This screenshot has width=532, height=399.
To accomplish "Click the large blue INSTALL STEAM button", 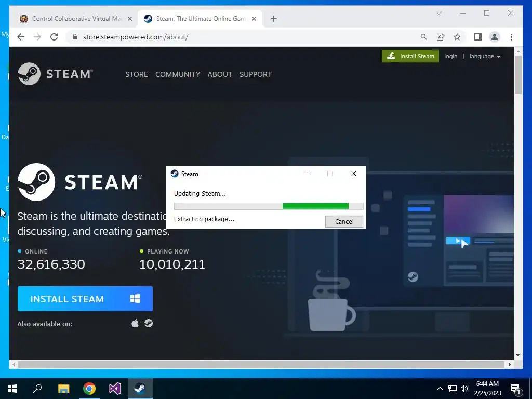I will click(x=85, y=299).
